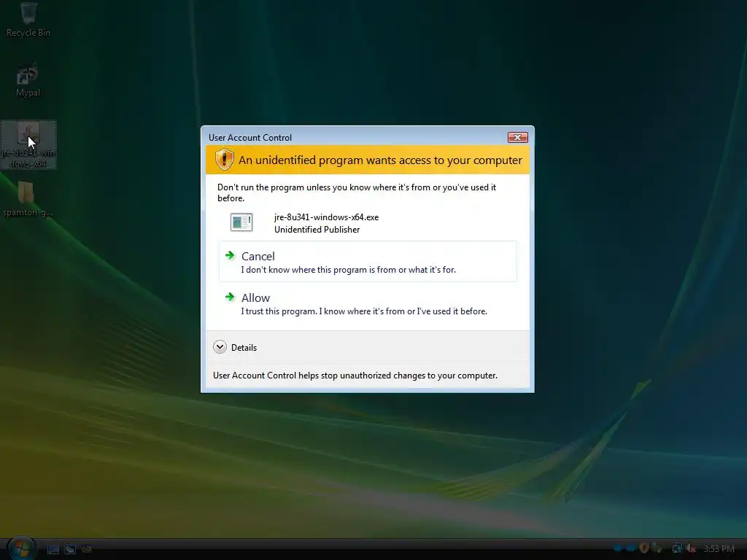The height and width of the screenshot is (560, 747).
Task: Click the network icon in the system tray
Action: [676, 548]
